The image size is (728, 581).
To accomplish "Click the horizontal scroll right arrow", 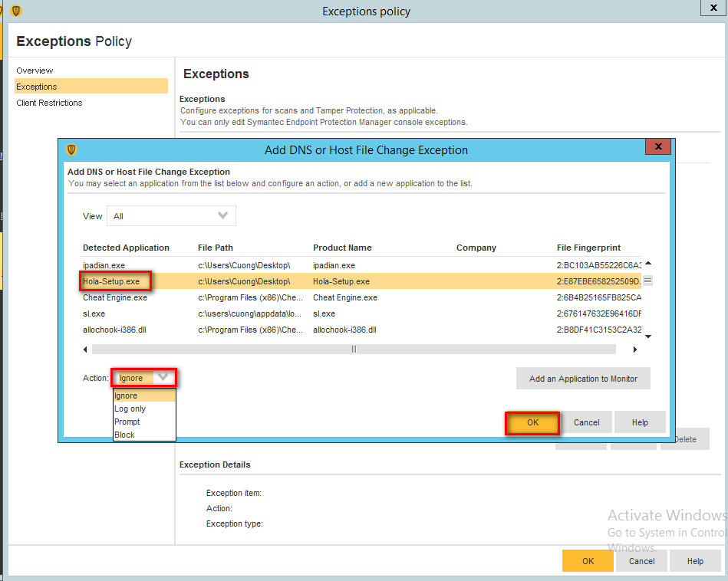I will pos(635,350).
